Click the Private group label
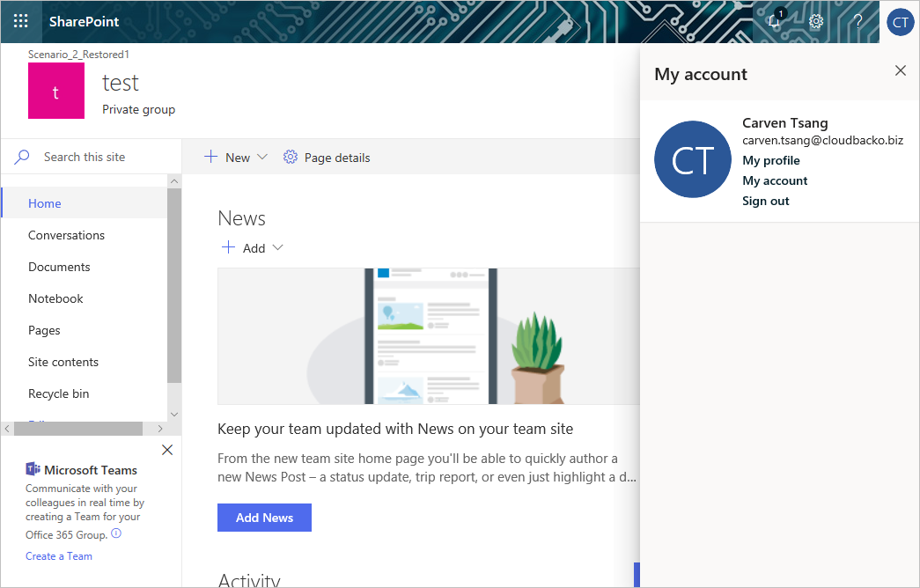The height and width of the screenshot is (588, 920). coord(138,109)
